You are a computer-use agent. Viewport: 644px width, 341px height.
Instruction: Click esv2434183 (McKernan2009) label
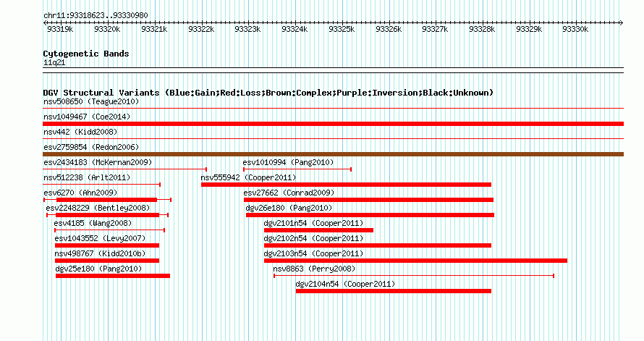coord(98,162)
